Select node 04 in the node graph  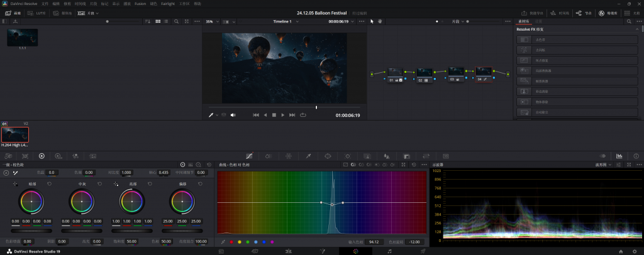pos(483,73)
